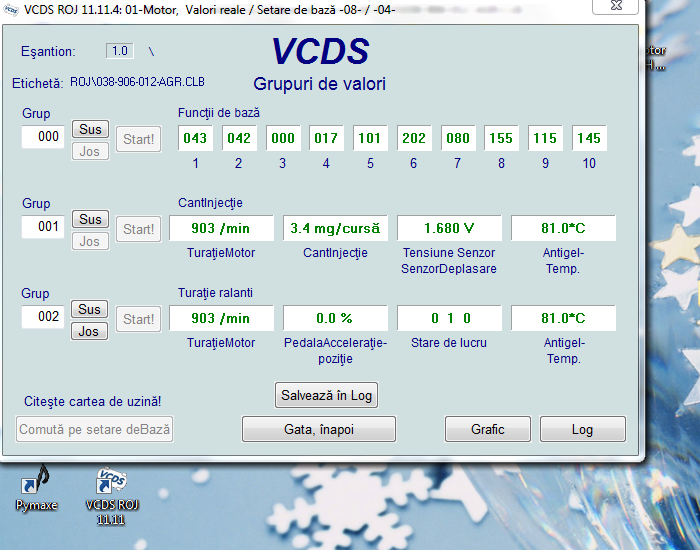This screenshot has width=700, height=550.
Task: Click base value field 5 showing 101
Action: 370,138
